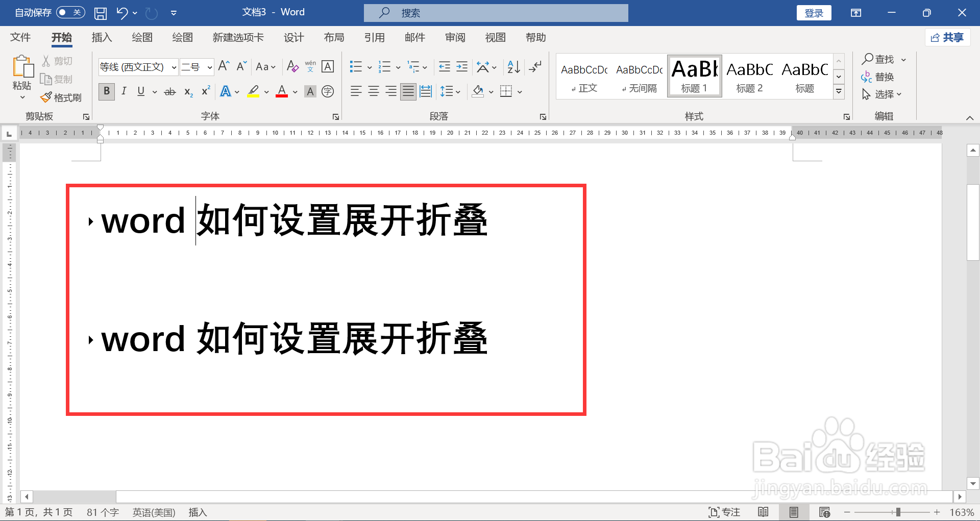Toggle the AutoSave switch

pos(70,12)
